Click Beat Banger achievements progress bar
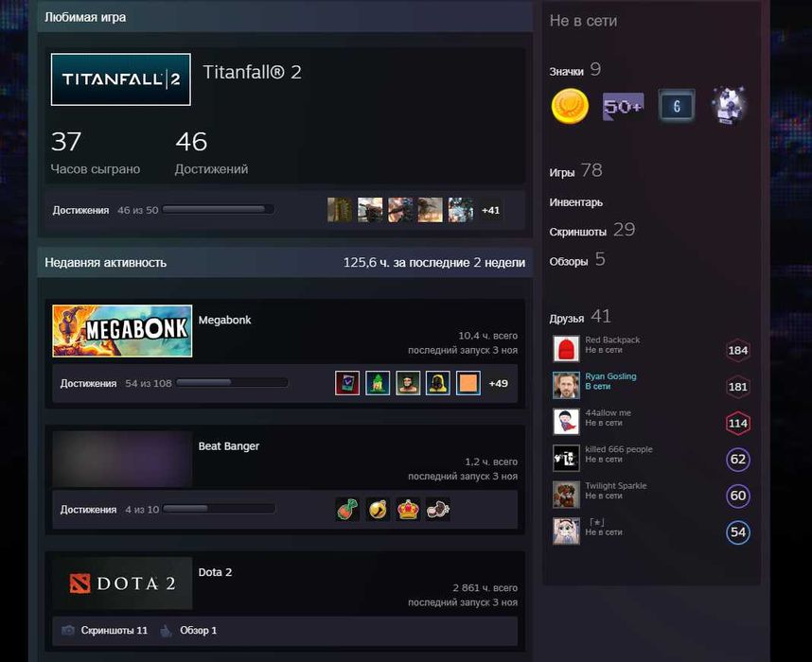 (219, 509)
